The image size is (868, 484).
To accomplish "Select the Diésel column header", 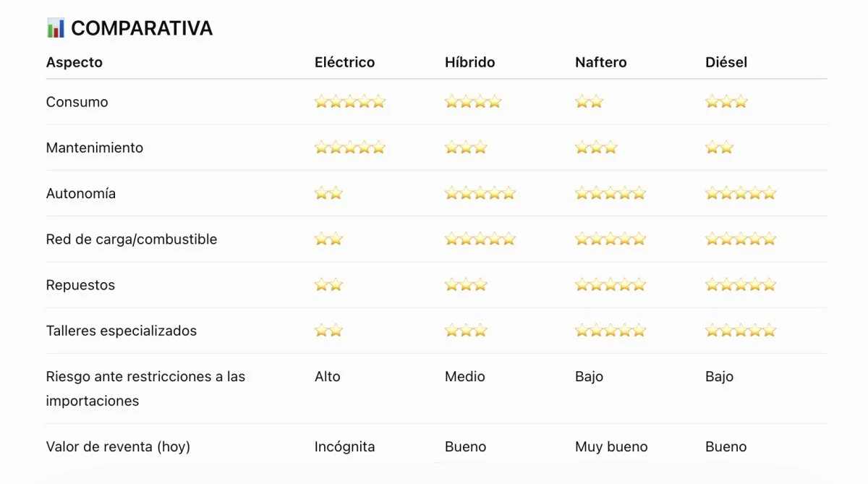I will pos(726,62).
